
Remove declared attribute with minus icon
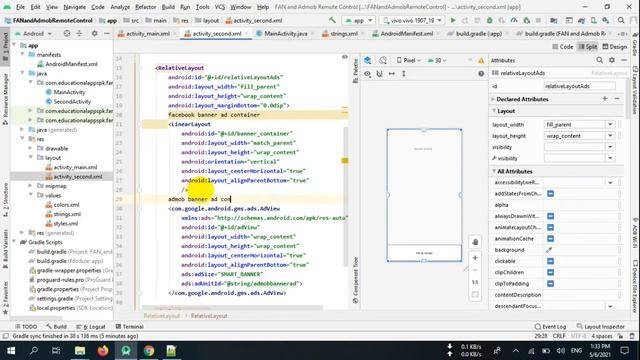[x=617, y=99]
